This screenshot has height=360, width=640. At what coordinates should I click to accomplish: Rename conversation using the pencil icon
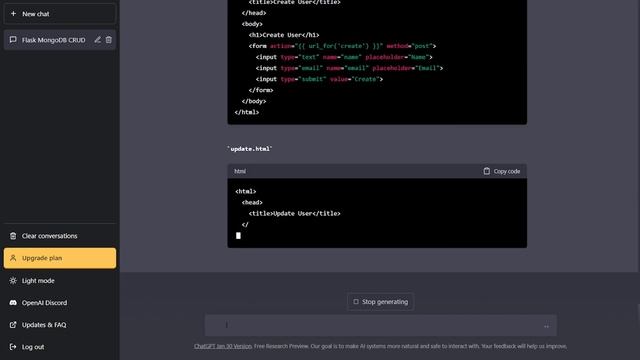click(97, 40)
